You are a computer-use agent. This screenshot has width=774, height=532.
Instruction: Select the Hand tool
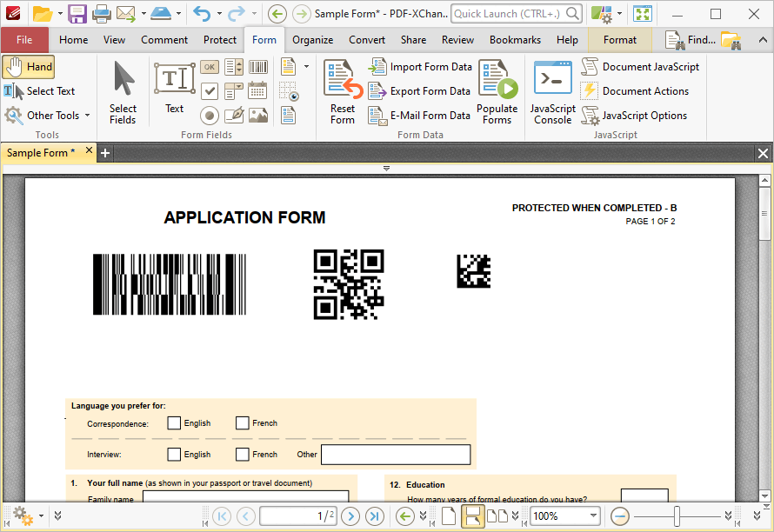tap(28, 67)
